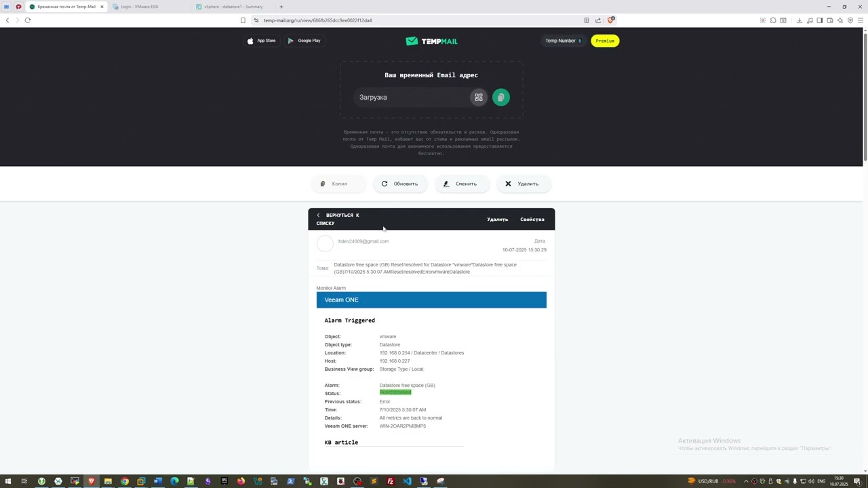Click the Veeam ONE blue banner

pyautogui.click(x=431, y=300)
